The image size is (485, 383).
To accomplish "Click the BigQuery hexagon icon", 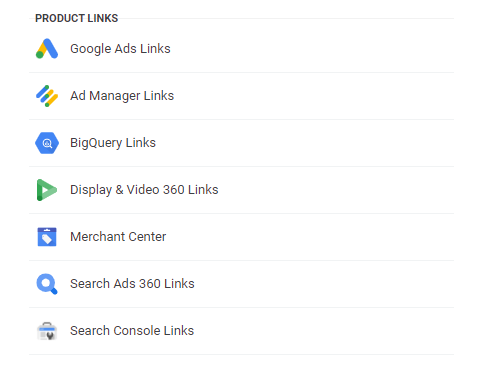I will 47,143.
